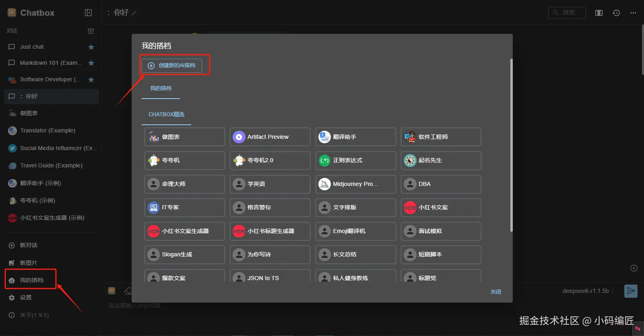Toggle star on Markdown 101 conversation
644x336 pixels.
(x=91, y=63)
